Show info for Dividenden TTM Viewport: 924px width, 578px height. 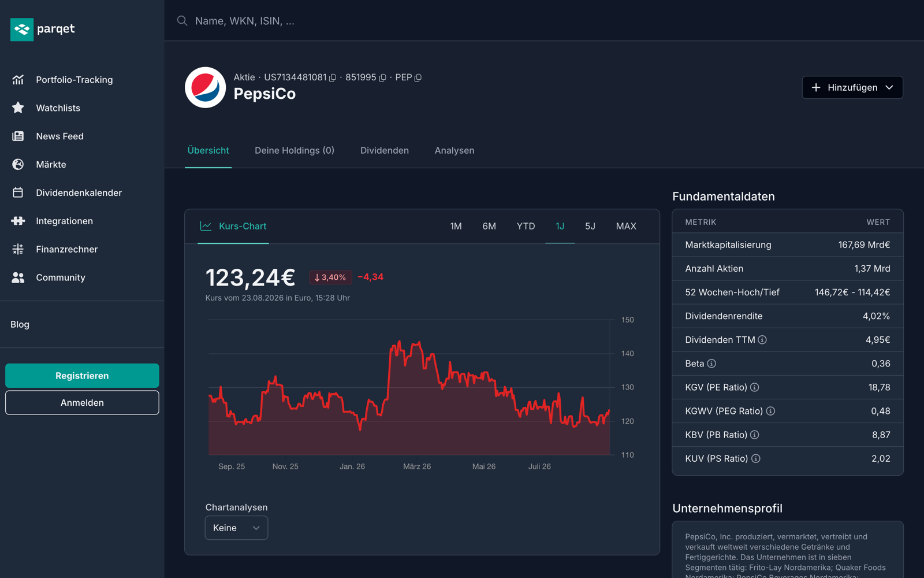(x=762, y=340)
